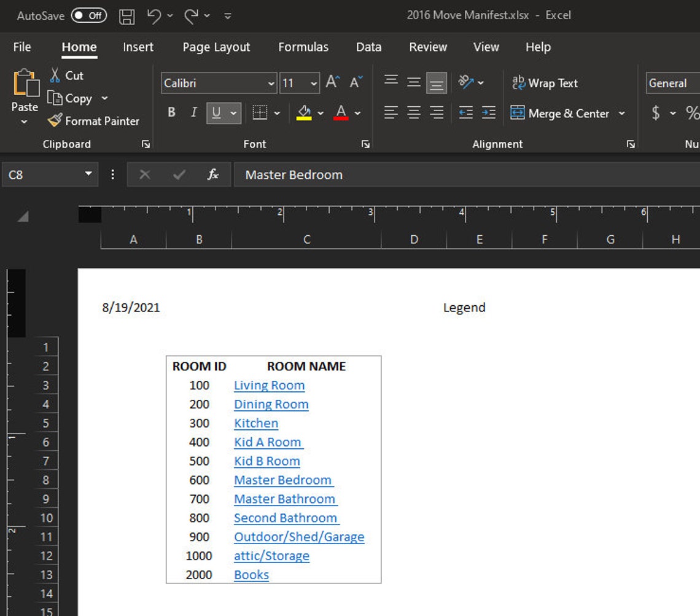Image resolution: width=700 pixels, height=616 pixels.
Task: Follow the Master Bedroom hyperlink
Action: point(283,480)
